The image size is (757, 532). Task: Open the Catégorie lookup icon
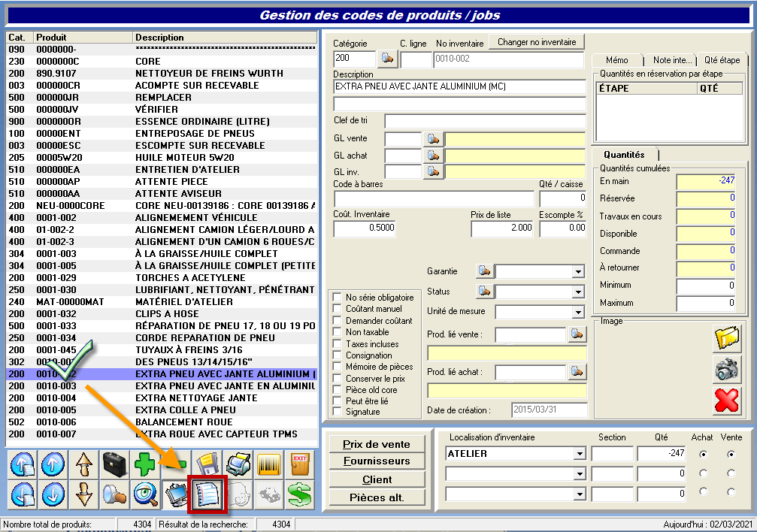point(387,59)
